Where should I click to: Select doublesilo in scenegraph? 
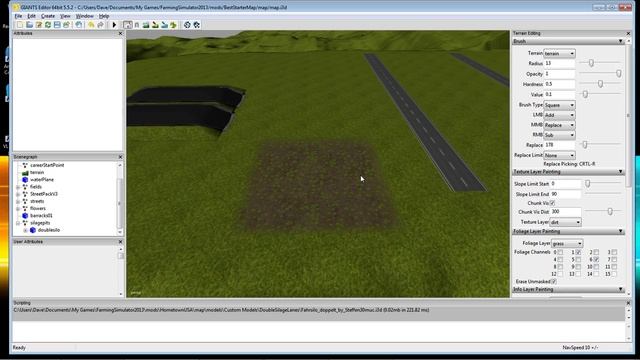point(49,230)
